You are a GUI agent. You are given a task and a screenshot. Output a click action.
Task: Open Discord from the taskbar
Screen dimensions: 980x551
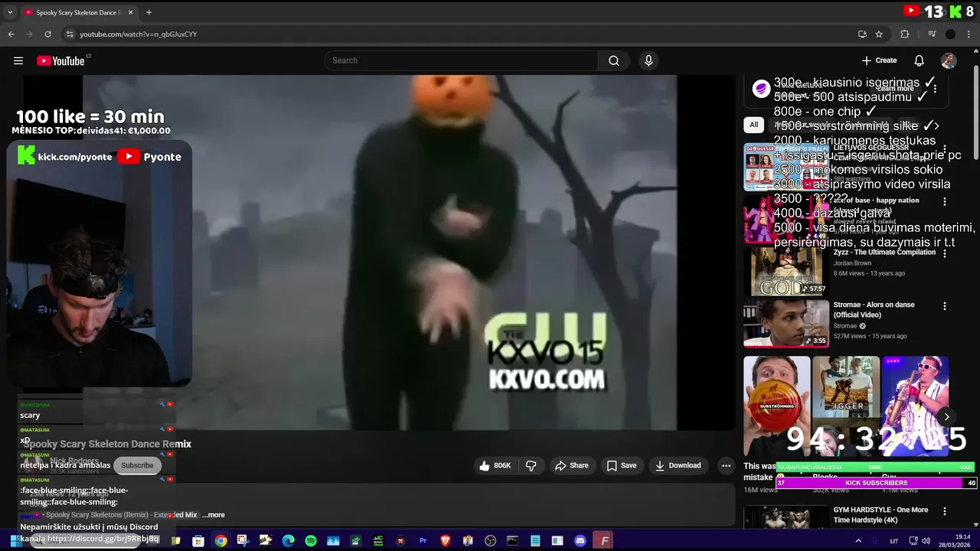point(580,541)
